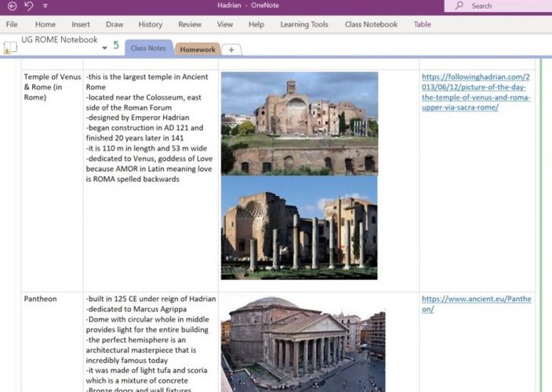552x392 pixels.
Task: Open the Class Notebook tab
Action: coord(371,24)
